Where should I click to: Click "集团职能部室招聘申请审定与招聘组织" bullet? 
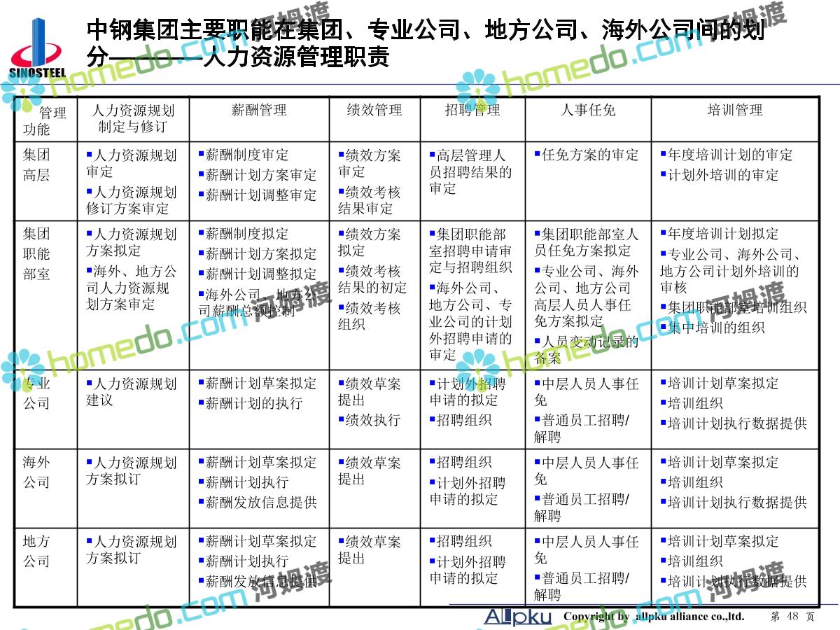470,251
